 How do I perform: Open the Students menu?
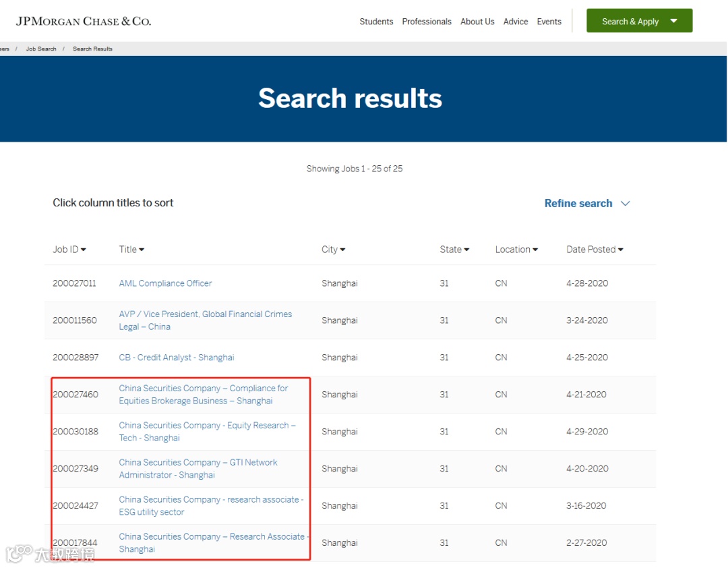point(376,22)
